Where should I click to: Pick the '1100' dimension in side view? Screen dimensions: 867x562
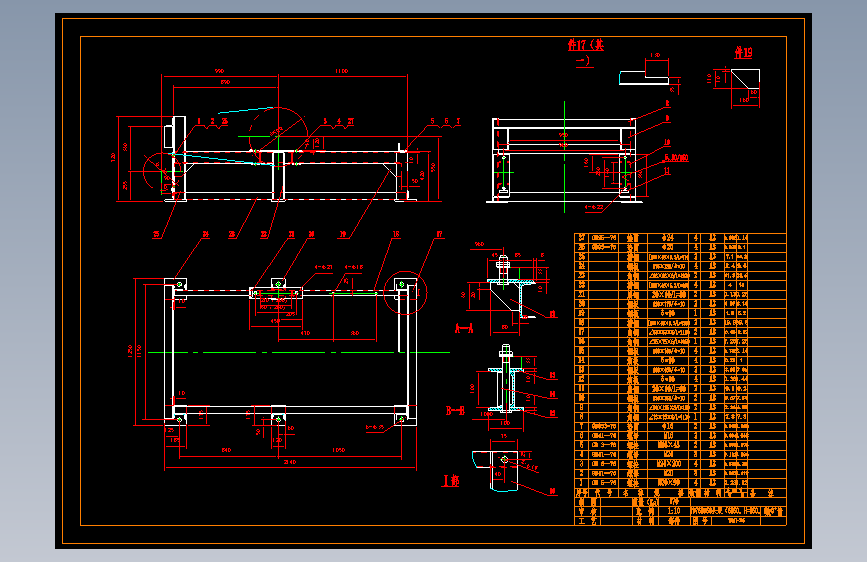click(341, 71)
